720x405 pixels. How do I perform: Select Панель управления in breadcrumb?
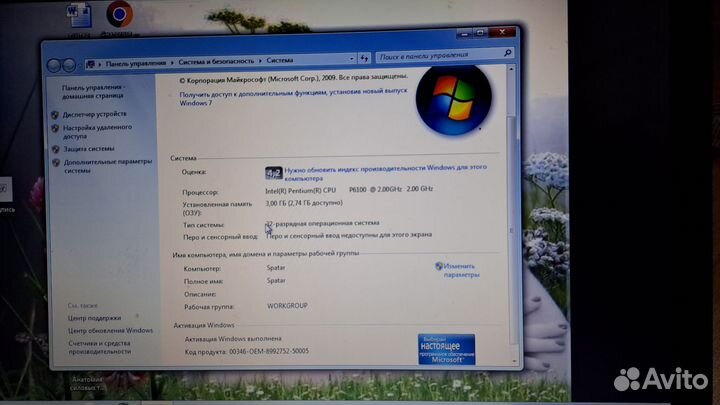coord(135,63)
